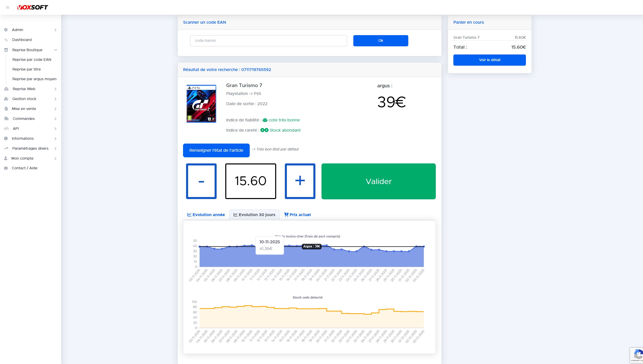Expand the Mon compte chevron
Image resolution: width=643 pixels, height=364 pixels.
coord(55,159)
